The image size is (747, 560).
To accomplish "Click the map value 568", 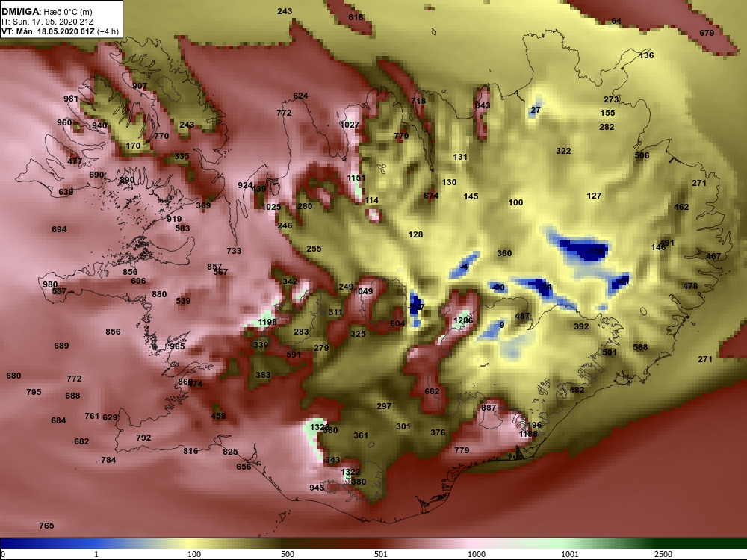I will click(x=640, y=347).
